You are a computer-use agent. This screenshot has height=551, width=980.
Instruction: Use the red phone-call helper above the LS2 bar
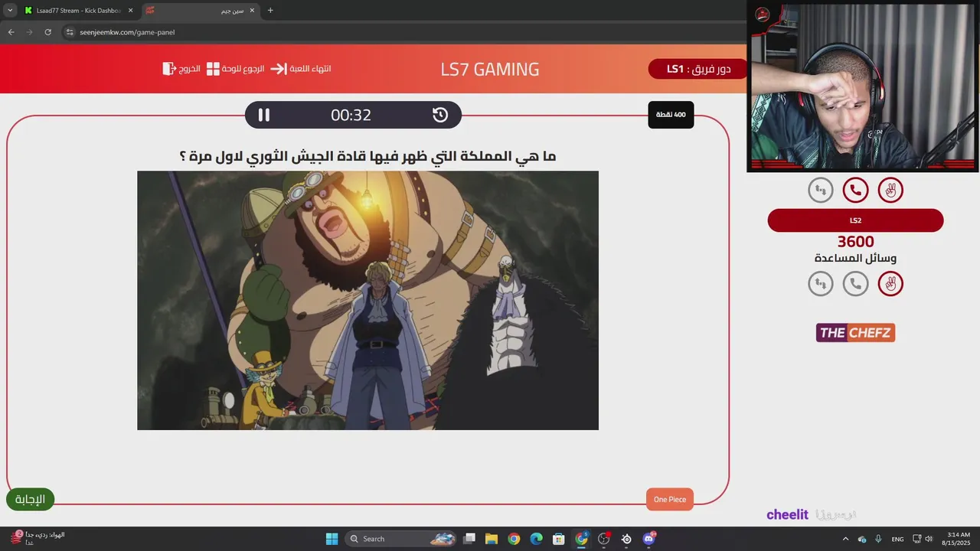(855, 190)
